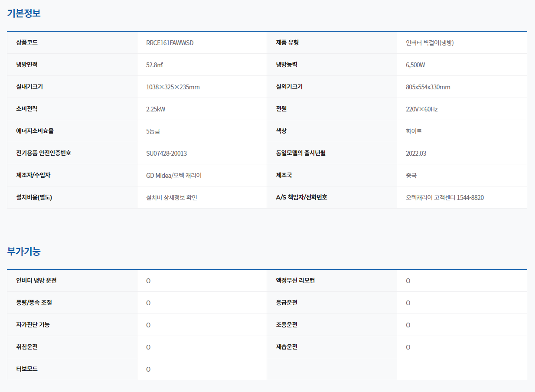Click the GD Midea/오텍 캐리어 manufacturer value

pyautogui.click(x=173, y=176)
